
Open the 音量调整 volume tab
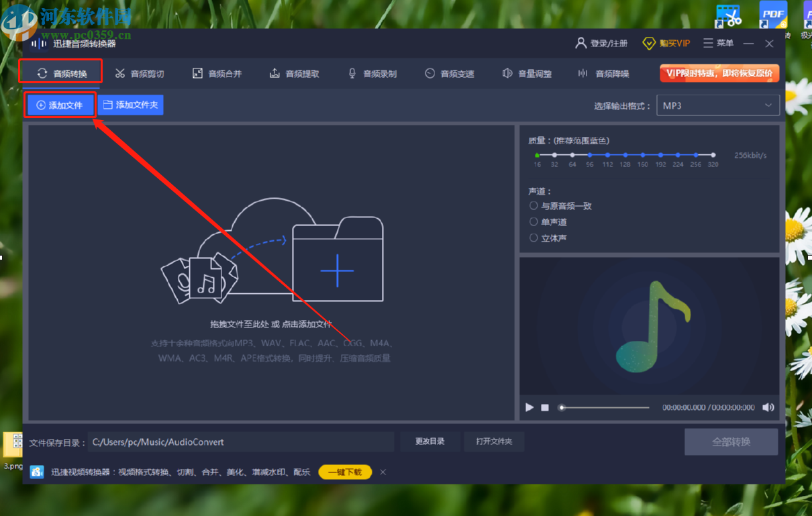pyautogui.click(x=527, y=73)
